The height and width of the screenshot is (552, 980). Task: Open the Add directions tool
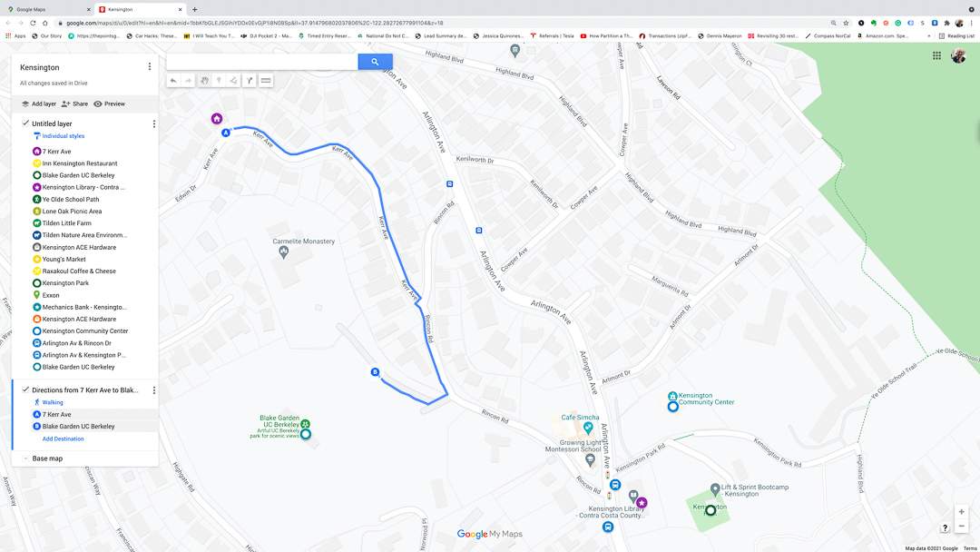(x=250, y=81)
